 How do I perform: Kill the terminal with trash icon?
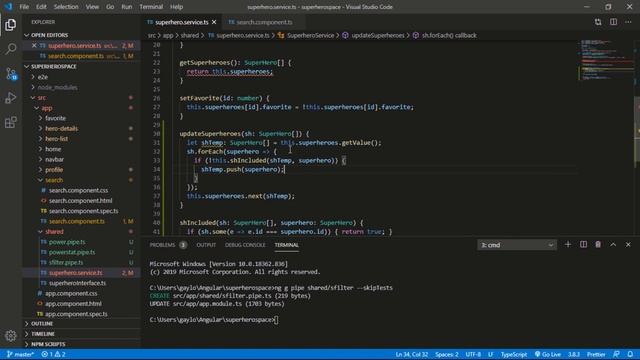[598, 244]
